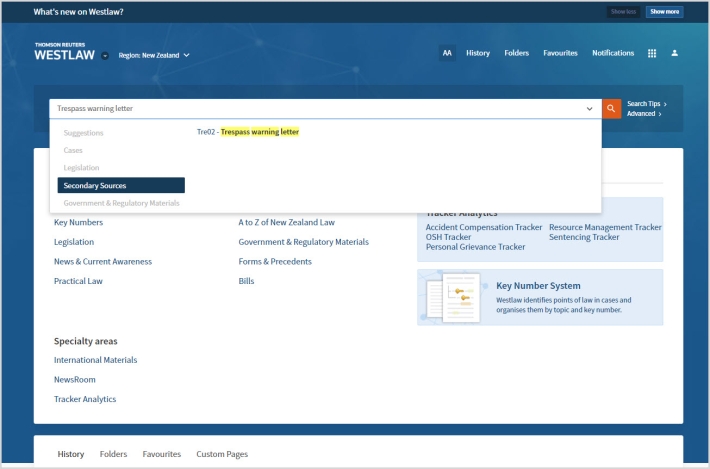
Task: Open History in the top navigation
Action: [478, 53]
